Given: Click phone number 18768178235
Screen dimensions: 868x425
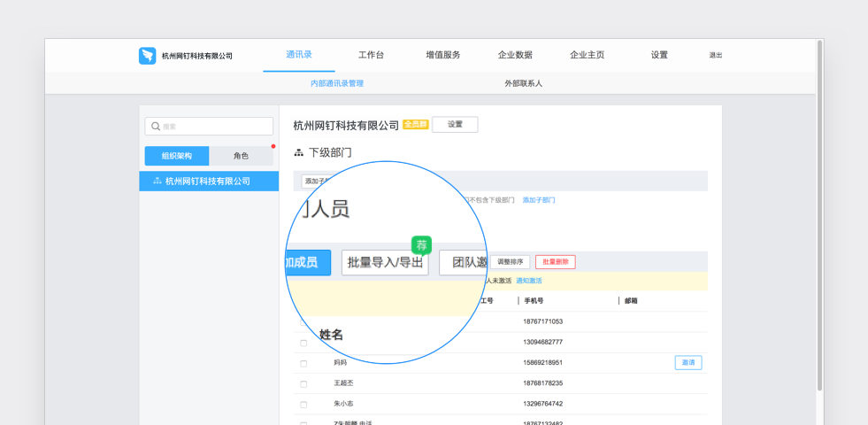Looking at the screenshot, I should pyautogui.click(x=543, y=383).
